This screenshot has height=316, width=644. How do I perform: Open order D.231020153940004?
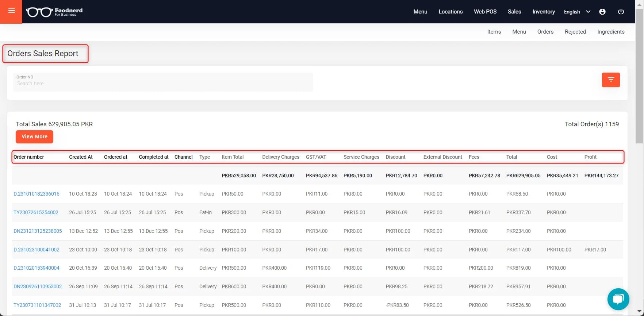pos(37,268)
